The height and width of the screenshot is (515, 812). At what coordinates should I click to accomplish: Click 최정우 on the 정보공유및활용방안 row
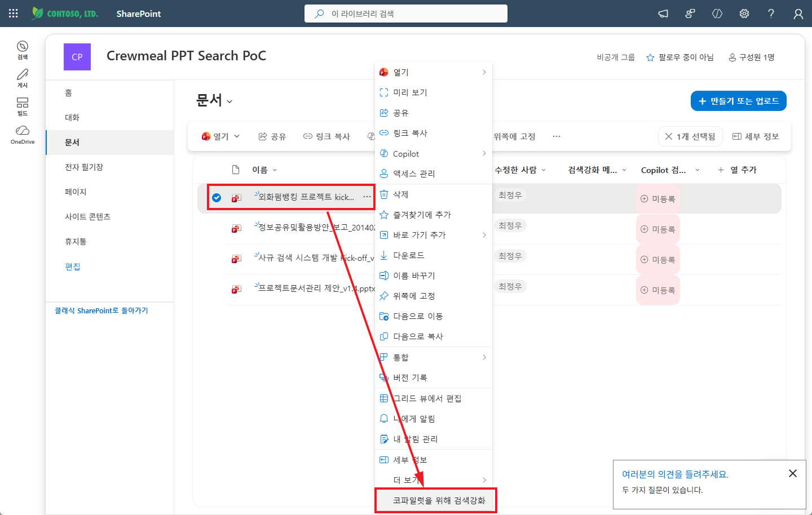(x=510, y=225)
